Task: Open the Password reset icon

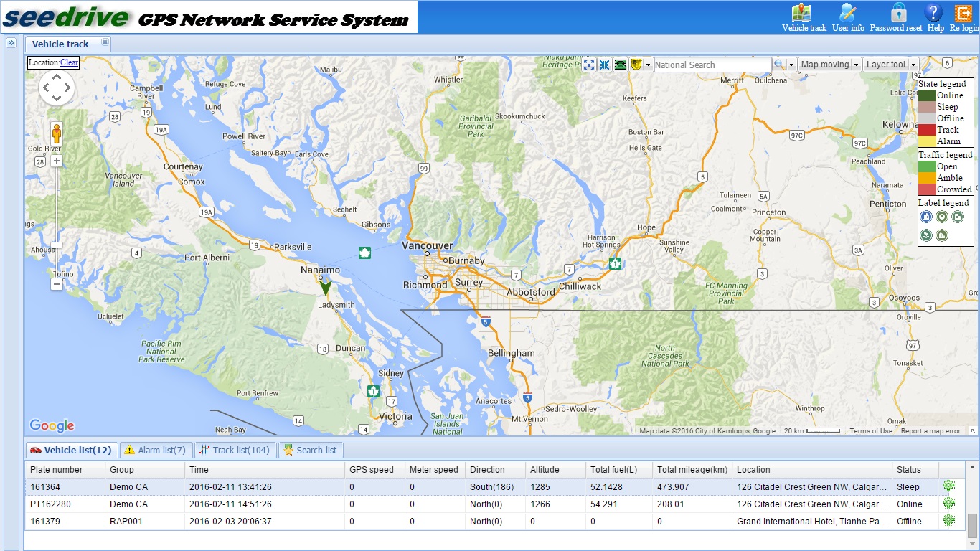Action: click(x=896, y=17)
